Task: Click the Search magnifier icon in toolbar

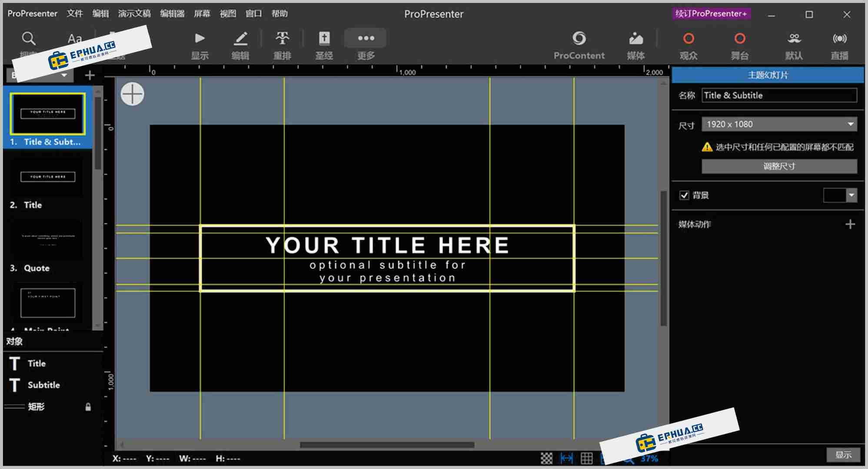Action: [29, 39]
